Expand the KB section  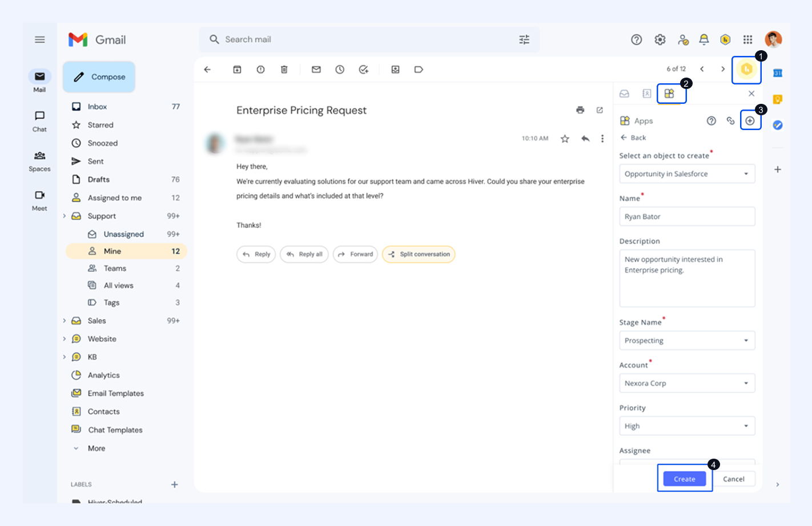(x=65, y=357)
